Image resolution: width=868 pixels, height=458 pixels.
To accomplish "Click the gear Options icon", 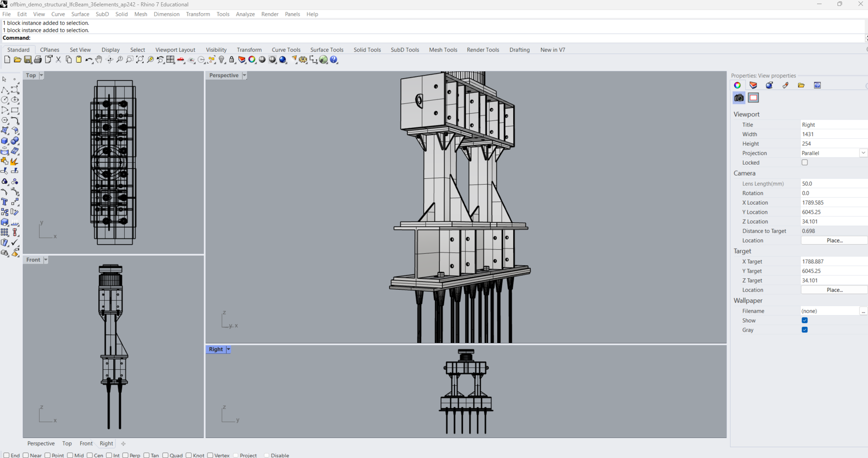I will 303,60.
